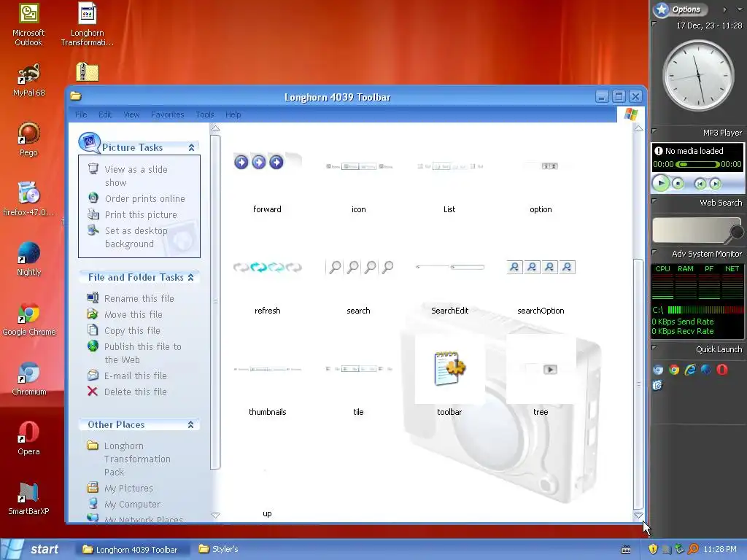Screen dimensions: 747x560
Task: Open the forward folder thumbnail
Action: click(x=267, y=163)
